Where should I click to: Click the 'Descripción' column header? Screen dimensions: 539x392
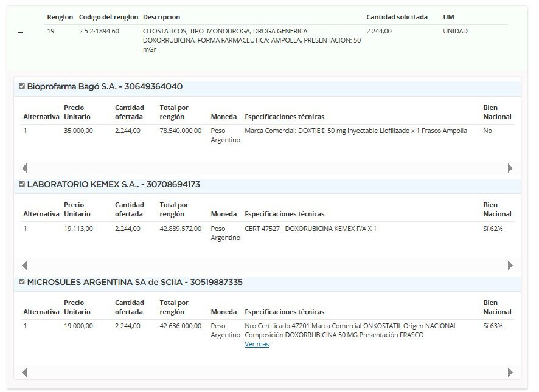pos(161,17)
